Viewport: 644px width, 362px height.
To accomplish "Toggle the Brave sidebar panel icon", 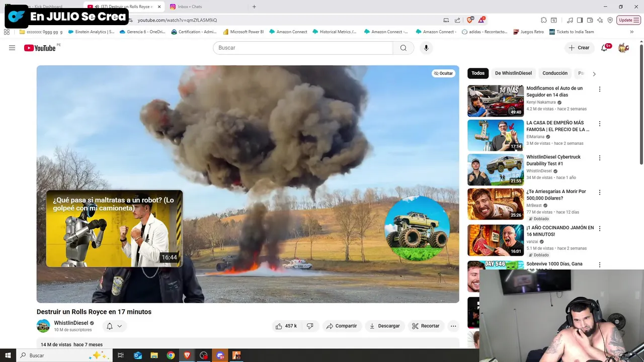I will [x=580, y=20].
